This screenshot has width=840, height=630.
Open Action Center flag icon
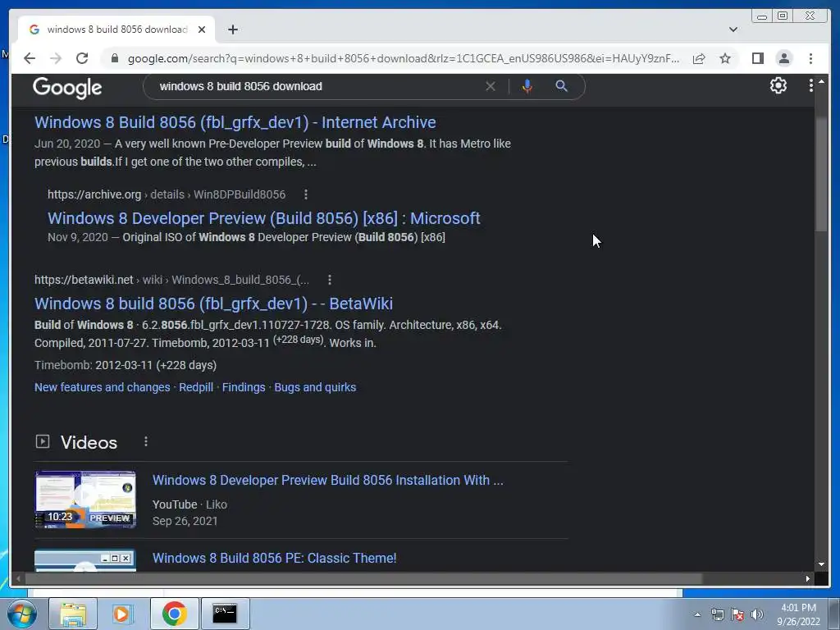pos(737,614)
